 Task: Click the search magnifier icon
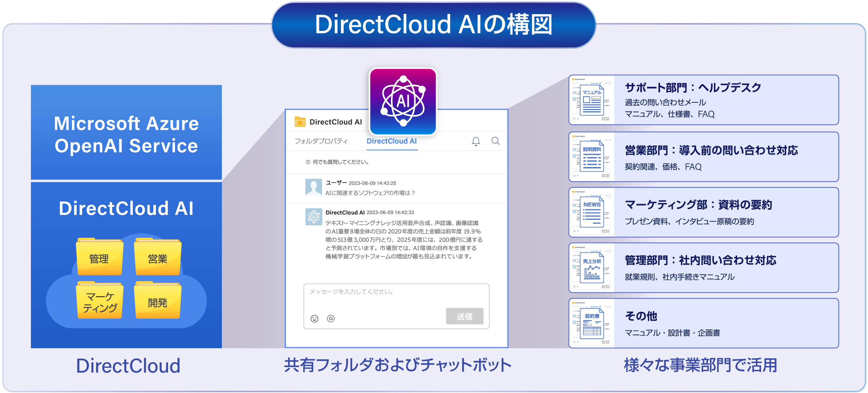pyautogui.click(x=495, y=141)
